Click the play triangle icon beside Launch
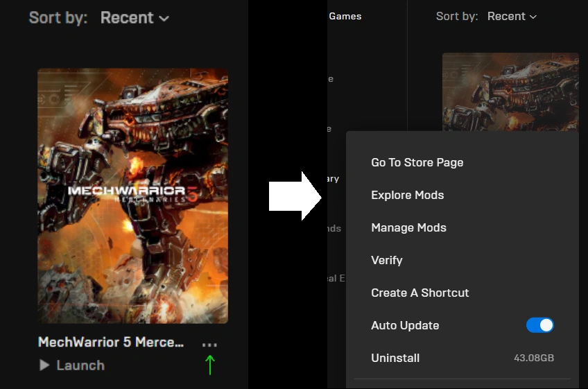This screenshot has width=588, height=389. 44,365
